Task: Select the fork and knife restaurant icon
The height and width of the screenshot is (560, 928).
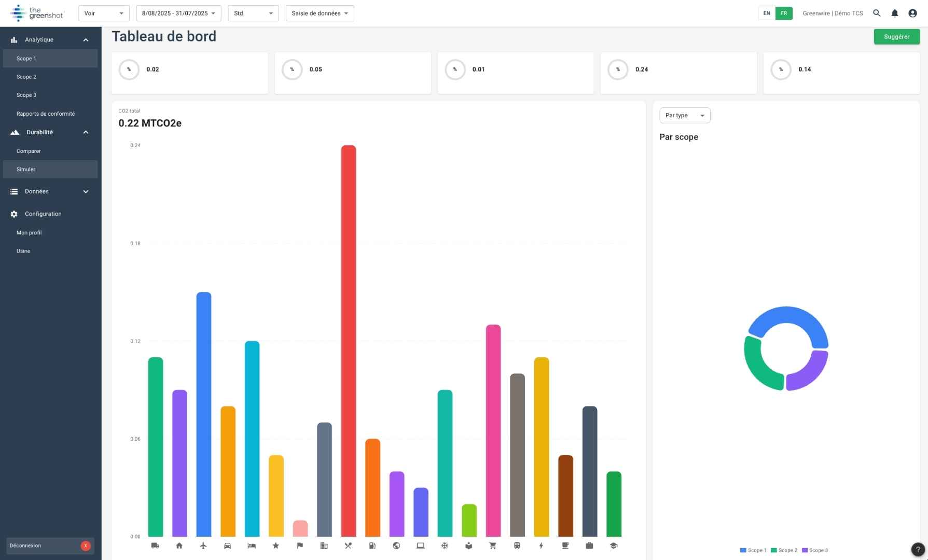Action: point(348,545)
